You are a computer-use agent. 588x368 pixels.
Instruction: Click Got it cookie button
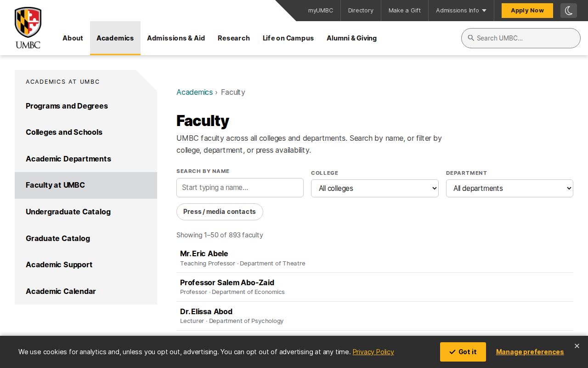[463, 352]
